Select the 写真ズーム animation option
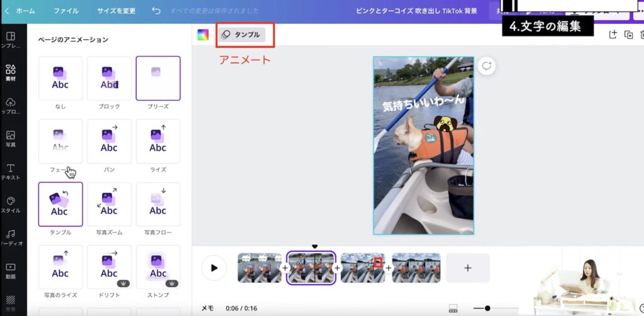 tap(109, 204)
